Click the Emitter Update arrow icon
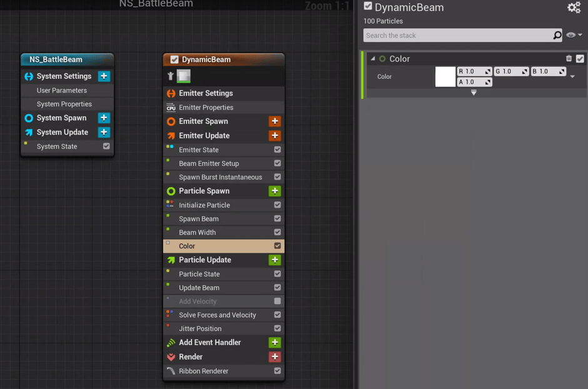This screenshot has height=389, width=588. point(171,136)
